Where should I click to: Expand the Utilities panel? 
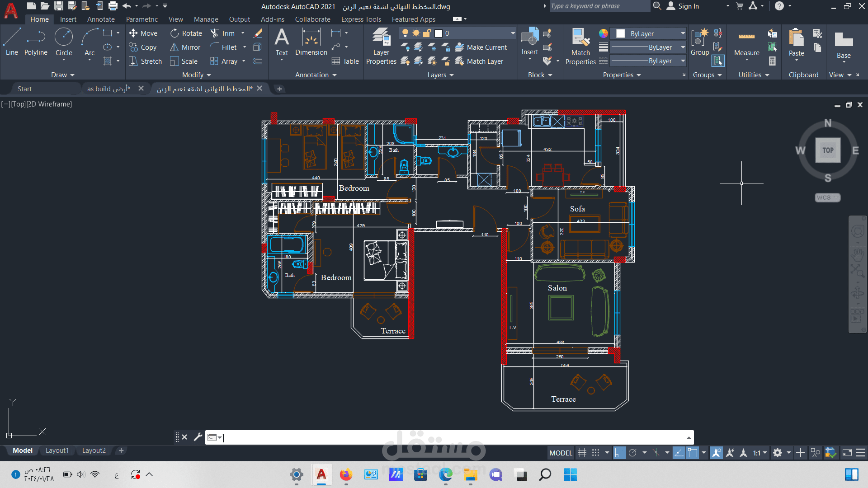(754, 75)
